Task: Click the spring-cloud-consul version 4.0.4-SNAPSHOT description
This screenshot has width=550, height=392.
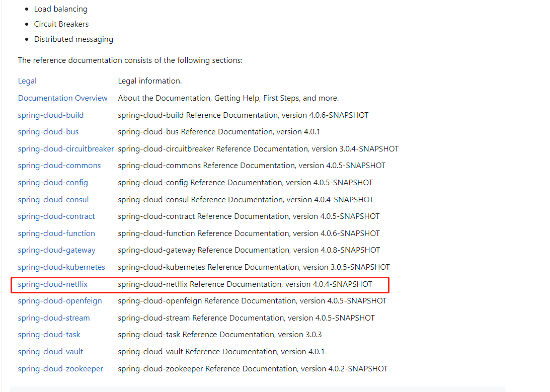Action: [246, 200]
